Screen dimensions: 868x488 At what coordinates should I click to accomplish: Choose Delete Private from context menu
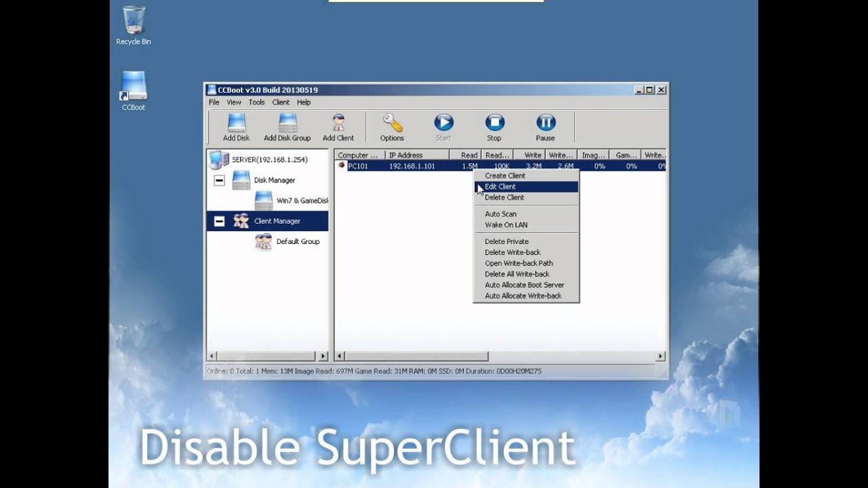pyautogui.click(x=526, y=241)
